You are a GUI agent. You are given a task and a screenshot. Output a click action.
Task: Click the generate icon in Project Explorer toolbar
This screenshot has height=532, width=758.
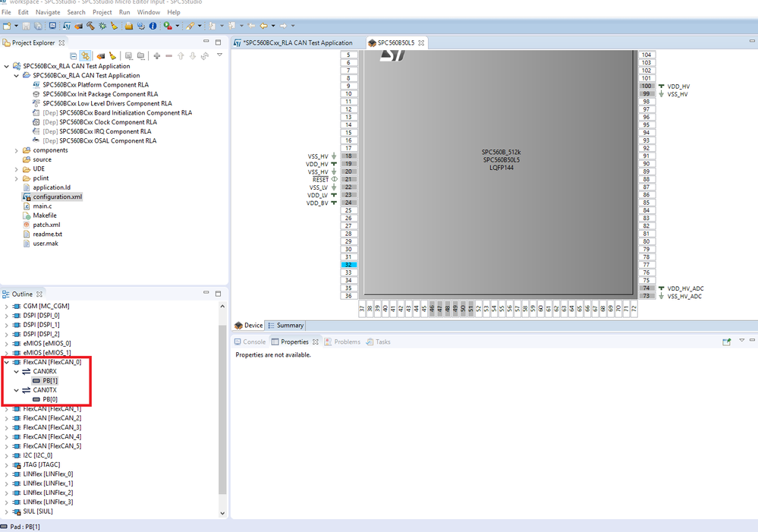coord(101,56)
